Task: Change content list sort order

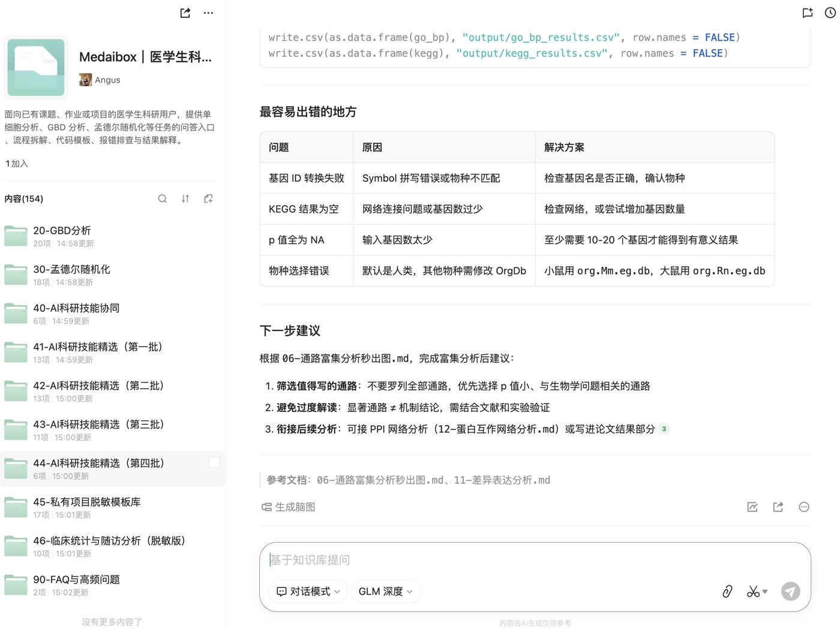Action: pos(185,198)
